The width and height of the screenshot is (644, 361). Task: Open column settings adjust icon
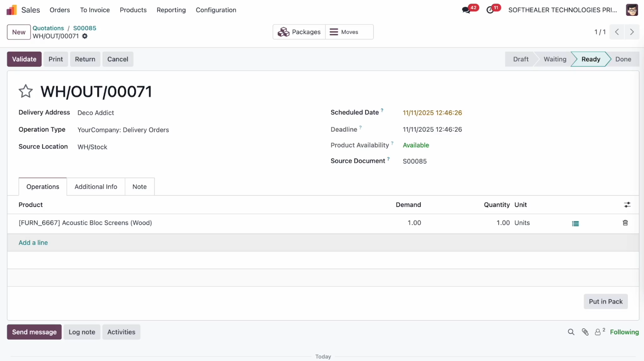pos(627,205)
